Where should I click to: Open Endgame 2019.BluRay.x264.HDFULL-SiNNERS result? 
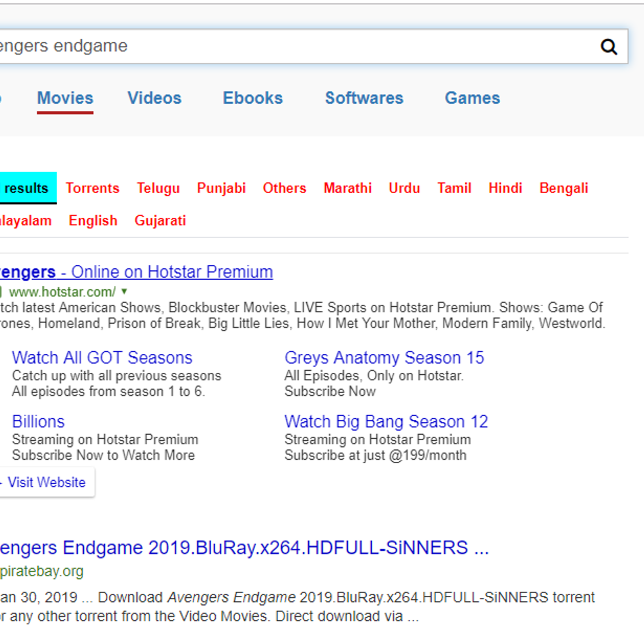click(244, 548)
